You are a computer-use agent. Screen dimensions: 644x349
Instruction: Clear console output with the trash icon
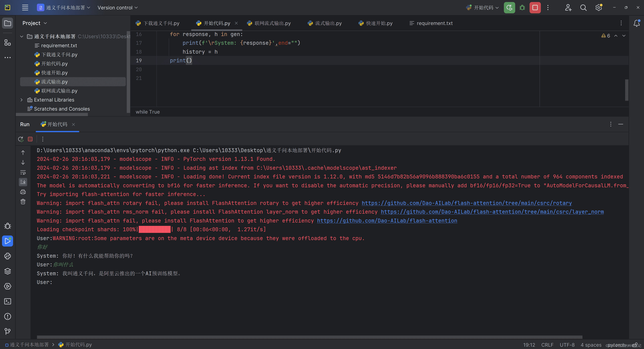click(x=23, y=202)
